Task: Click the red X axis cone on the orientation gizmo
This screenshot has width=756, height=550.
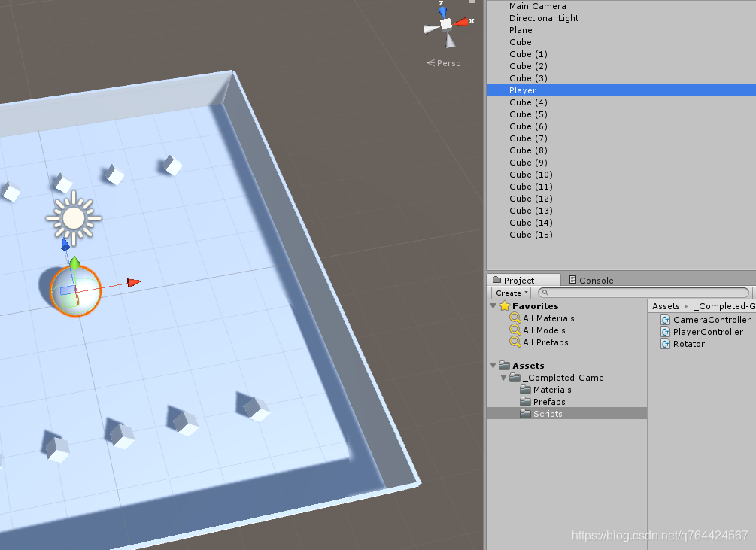Action: tap(462, 22)
